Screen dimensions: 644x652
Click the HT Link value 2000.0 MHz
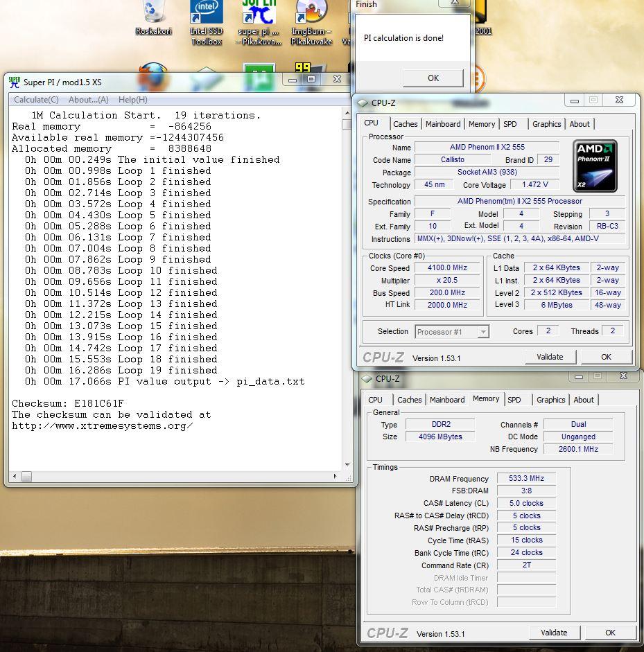coord(448,305)
